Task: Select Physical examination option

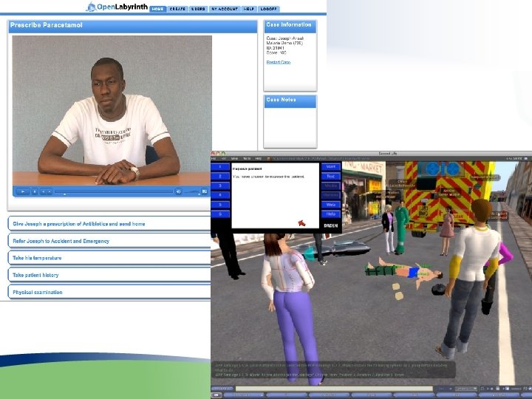Action: [x=109, y=292]
